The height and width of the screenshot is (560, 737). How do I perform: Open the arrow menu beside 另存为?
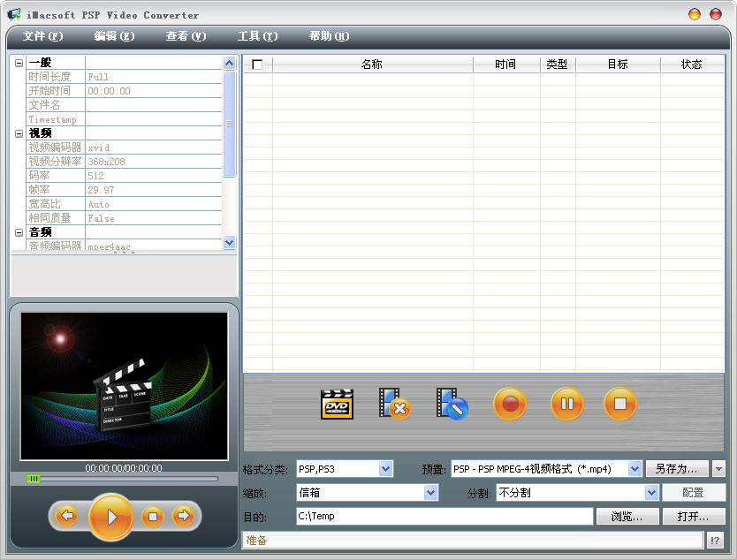718,469
